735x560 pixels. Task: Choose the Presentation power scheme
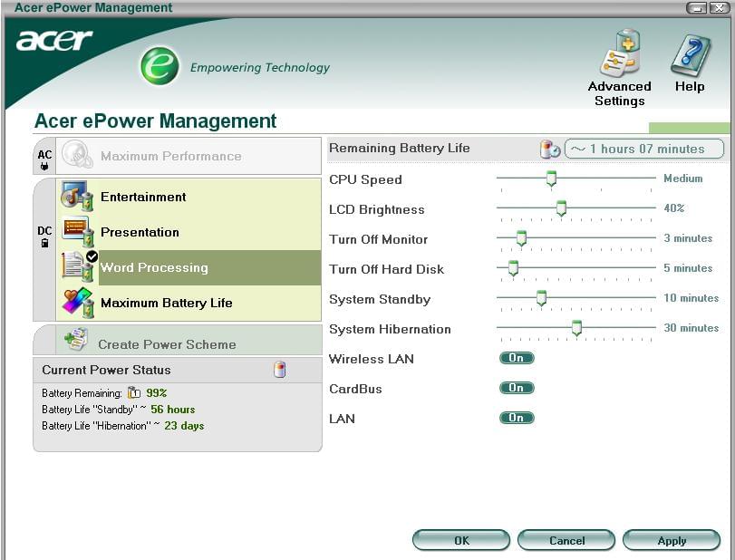click(x=189, y=232)
